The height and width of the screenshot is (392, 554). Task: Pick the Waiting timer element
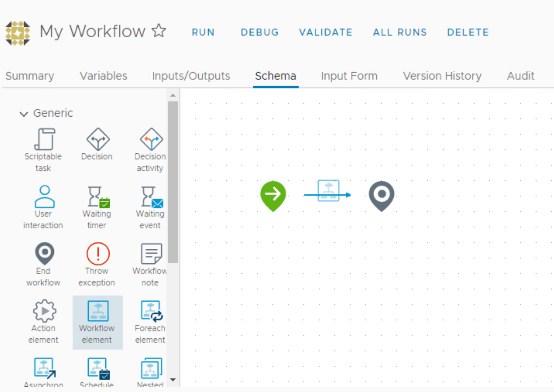[x=97, y=207]
